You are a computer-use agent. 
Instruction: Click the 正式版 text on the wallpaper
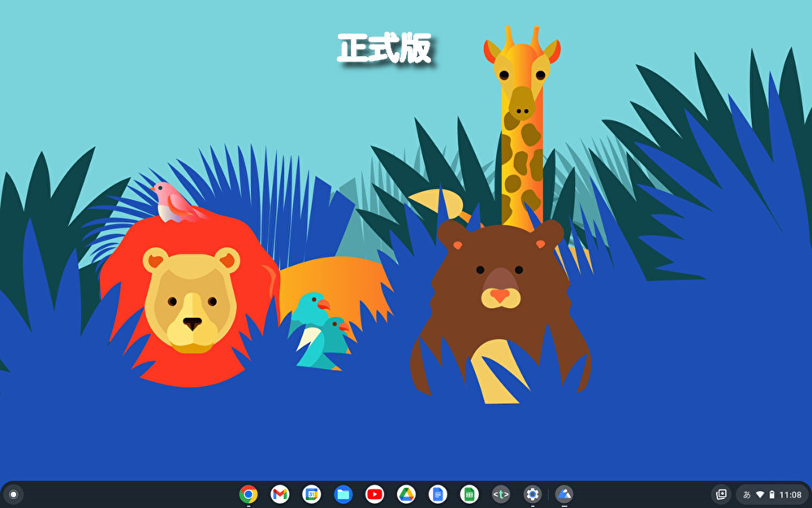384,49
